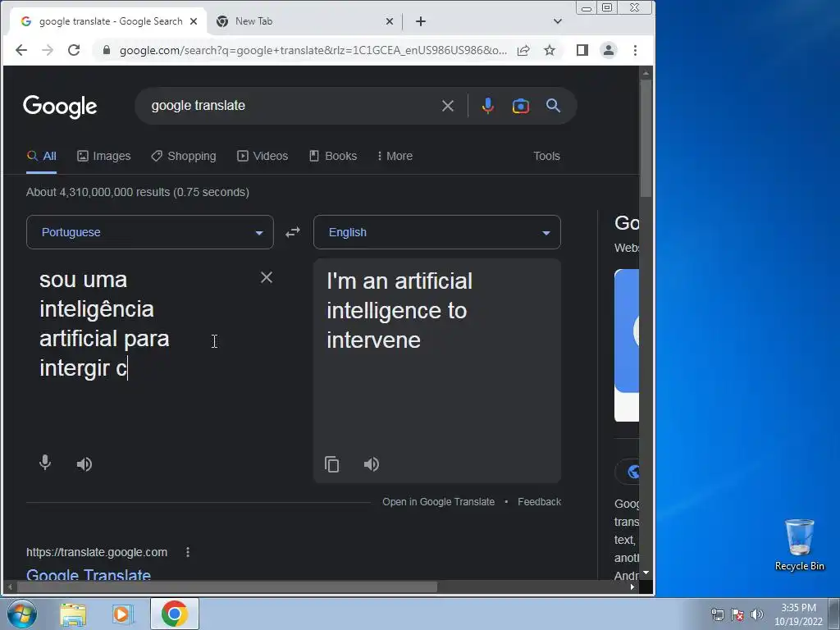840x630 pixels.
Task: Switch to Shopping results tab
Action: point(184,156)
